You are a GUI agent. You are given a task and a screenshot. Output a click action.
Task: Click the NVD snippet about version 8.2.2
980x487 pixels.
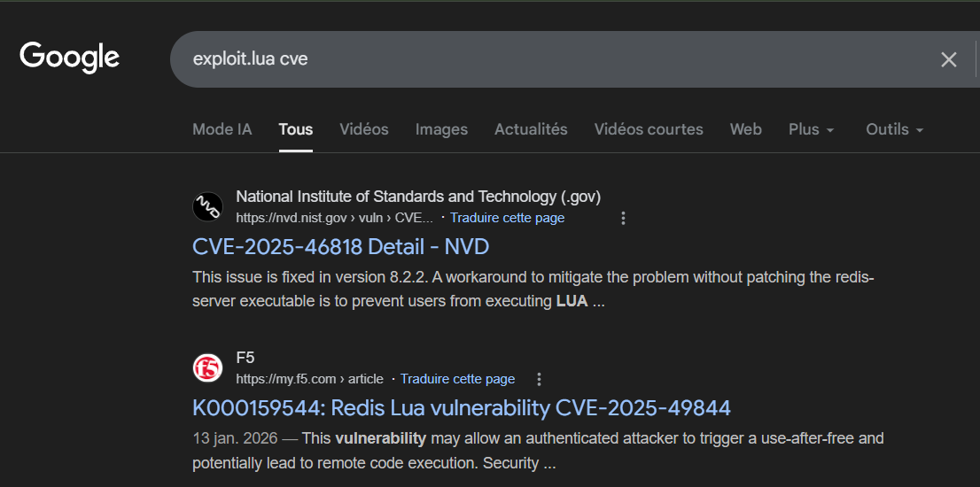point(533,289)
